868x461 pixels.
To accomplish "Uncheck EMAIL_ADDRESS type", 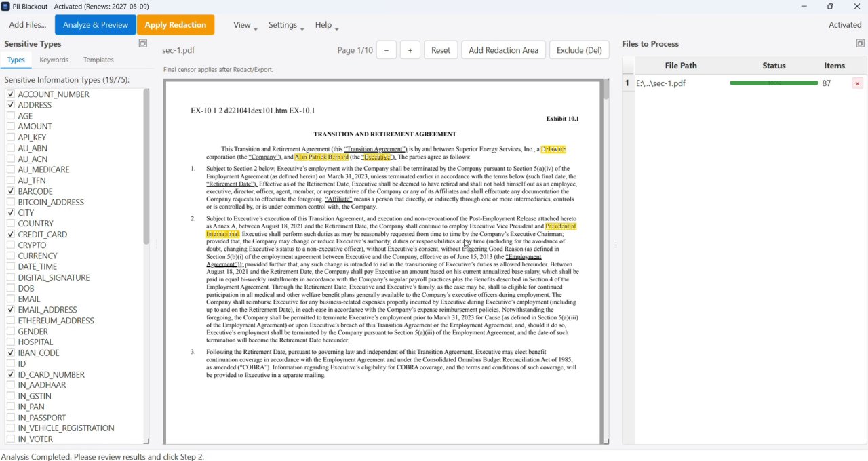I will [x=11, y=310].
